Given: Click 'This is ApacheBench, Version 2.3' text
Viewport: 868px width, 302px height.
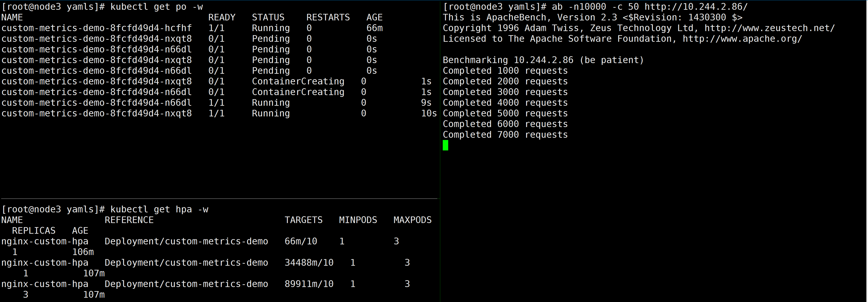Looking at the screenshot, I should [x=530, y=17].
